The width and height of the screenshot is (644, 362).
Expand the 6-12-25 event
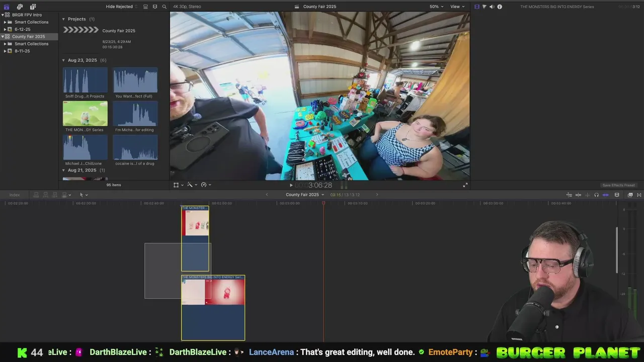point(5,29)
